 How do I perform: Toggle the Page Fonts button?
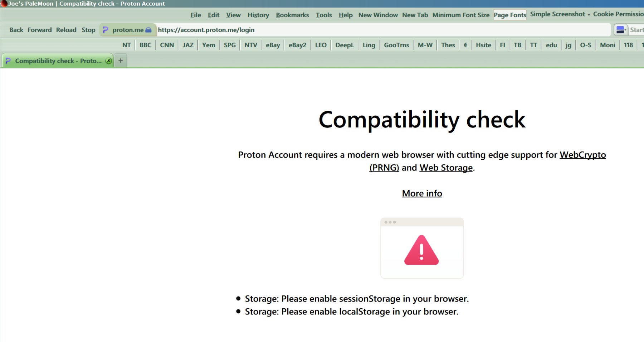click(x=510, y=15)
